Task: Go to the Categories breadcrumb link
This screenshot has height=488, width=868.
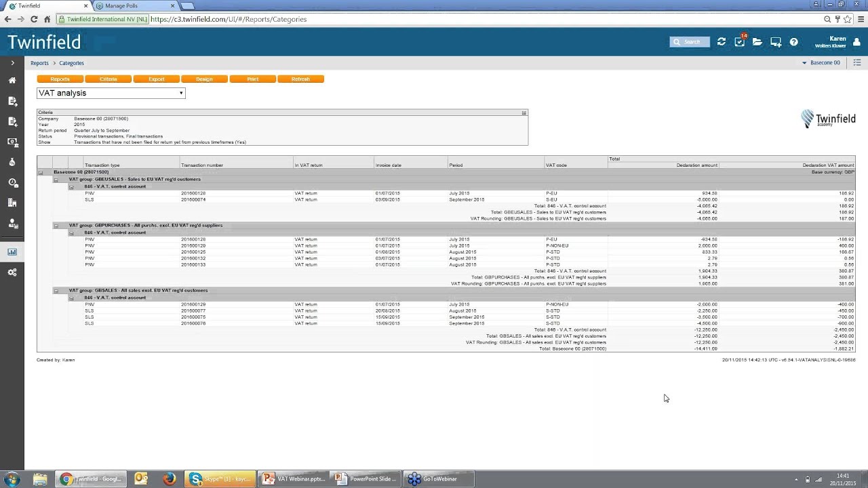Action: (x=71, y=63)
